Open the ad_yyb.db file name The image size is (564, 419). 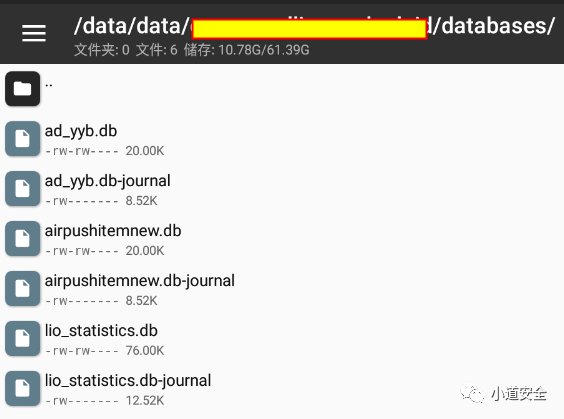[81, 131]
